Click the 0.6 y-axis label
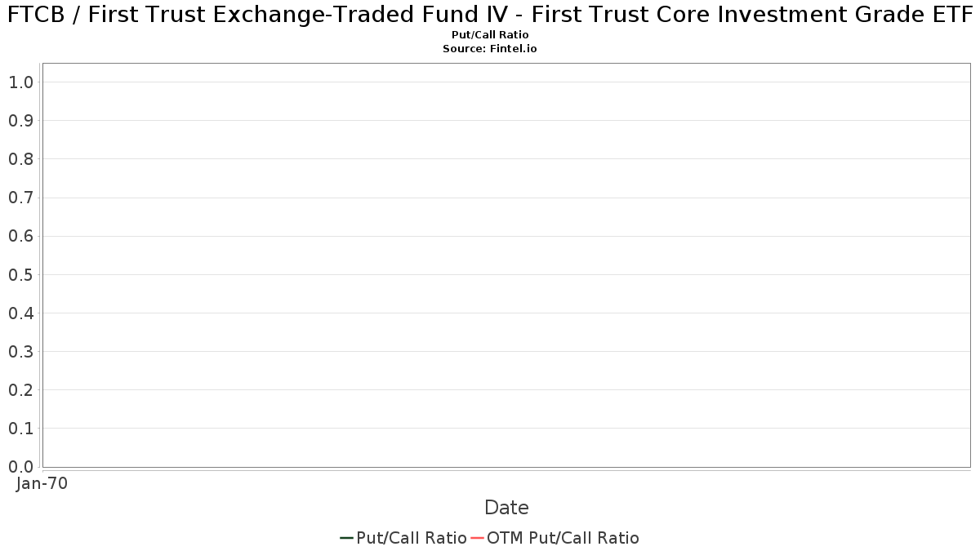 [x=20, y=236]
